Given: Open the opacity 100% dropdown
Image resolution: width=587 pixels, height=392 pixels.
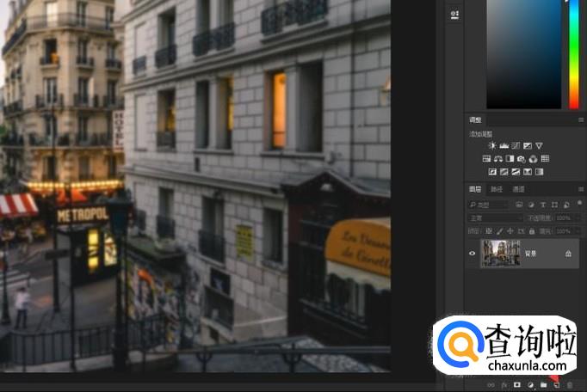Looking at the screenshot, I should click(x=567, y=217).
